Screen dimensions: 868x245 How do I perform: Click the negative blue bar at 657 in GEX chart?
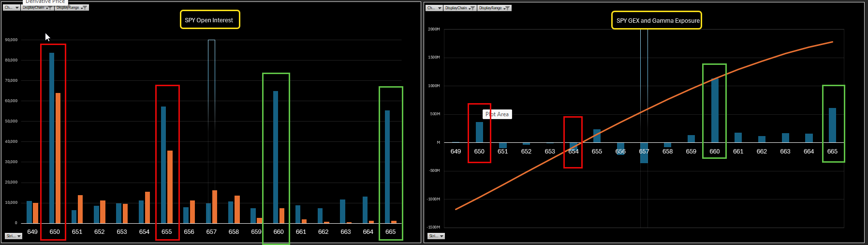(x=644, y=153)
